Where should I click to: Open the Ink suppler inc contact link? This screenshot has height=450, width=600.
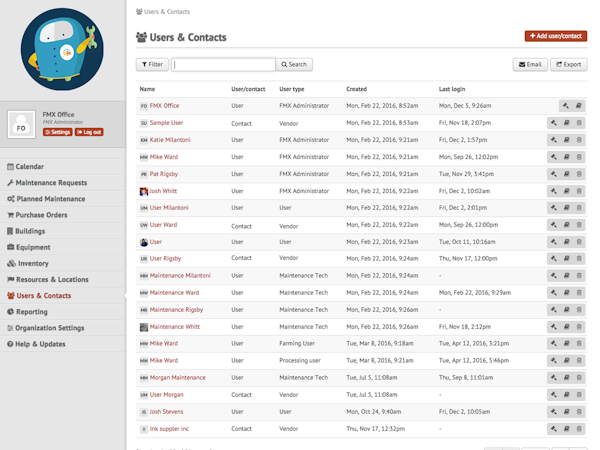169,429
